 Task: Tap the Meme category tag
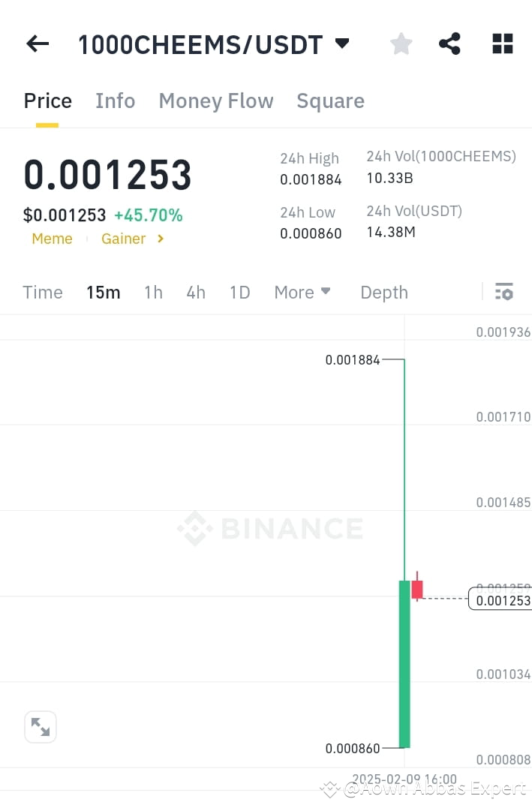(x=52, y=239)
